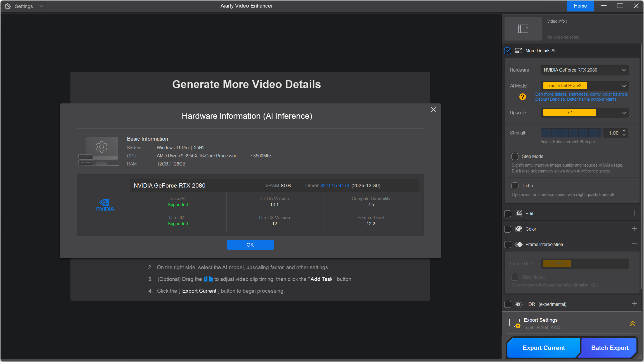Viewport: 644px width, 362px height.
Task: Click the Settings gear icon
Action: 8,6
